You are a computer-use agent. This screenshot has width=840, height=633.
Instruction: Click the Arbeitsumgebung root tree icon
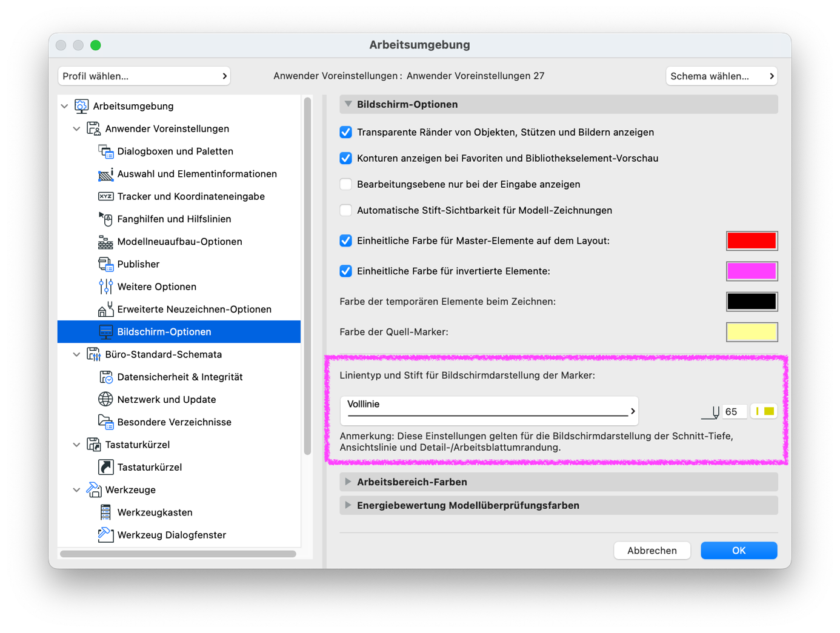82,106
